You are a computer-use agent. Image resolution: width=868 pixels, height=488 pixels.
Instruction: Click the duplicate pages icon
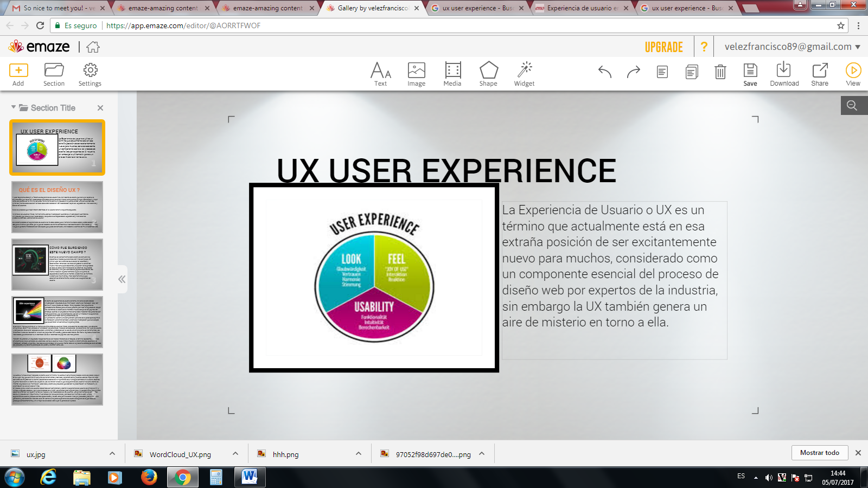[692, 72]
